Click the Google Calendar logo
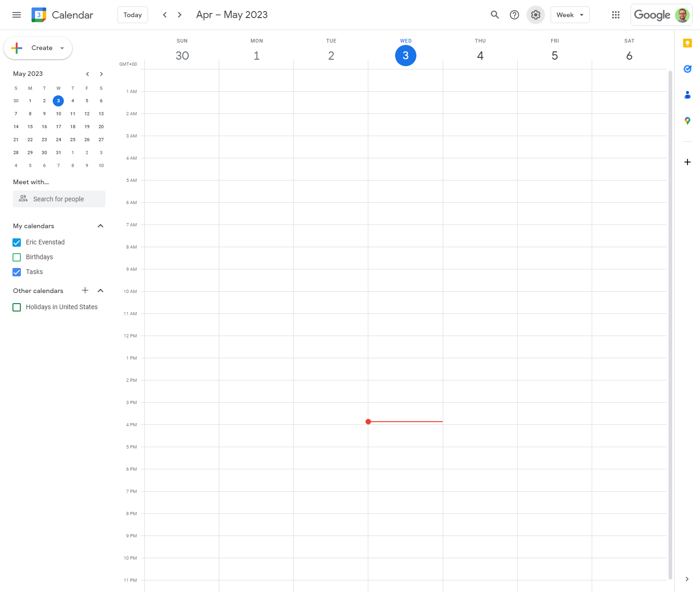This screenshot has height=592, width=700. (x=39, y=15)
